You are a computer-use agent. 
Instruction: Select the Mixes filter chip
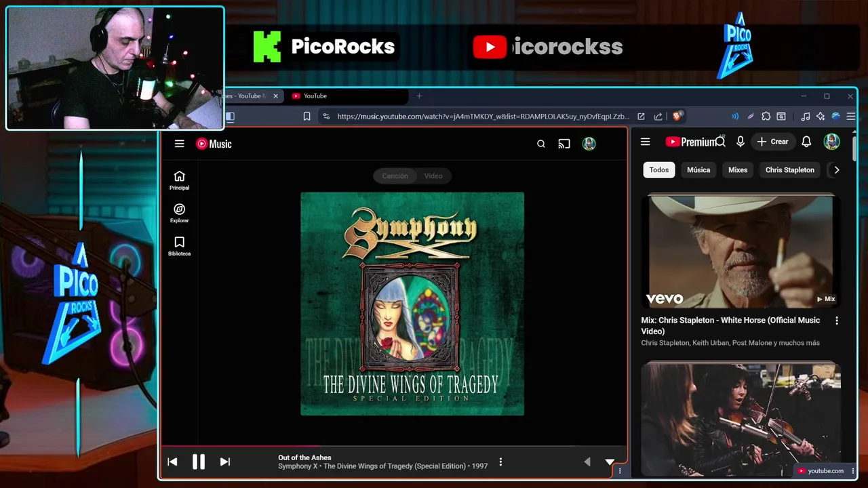point(738,170)
